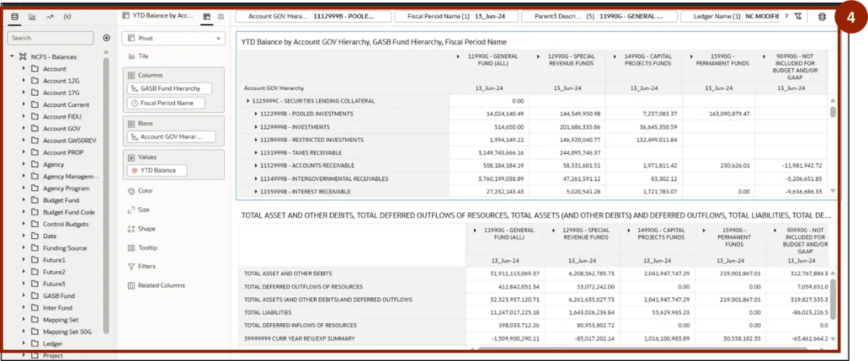The image size is (868, 361).
Task: Open the Analytics trend line icon tab
Action: 50,16
